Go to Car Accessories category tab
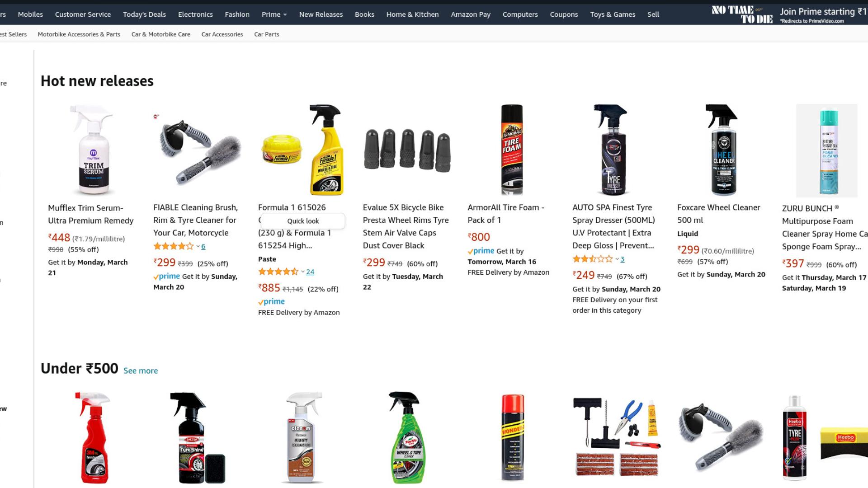868x488 pixels. [x=222, y=34]
